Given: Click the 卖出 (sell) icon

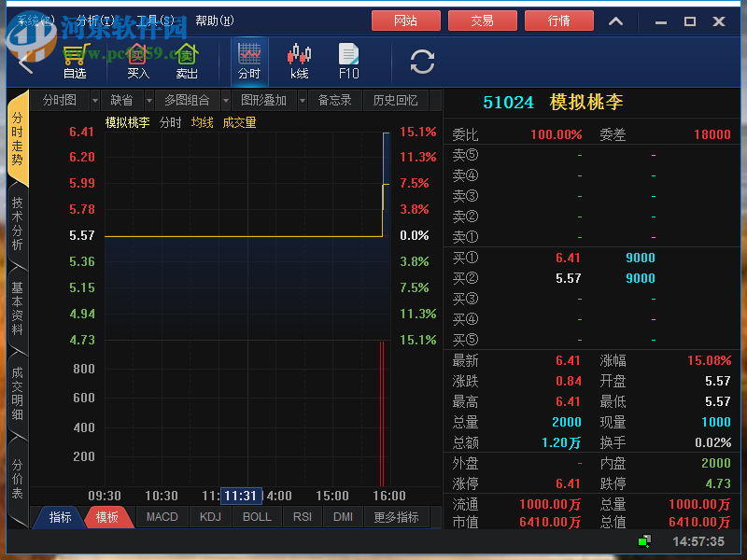Looking at the screenshot, I should tap(186, 61).
